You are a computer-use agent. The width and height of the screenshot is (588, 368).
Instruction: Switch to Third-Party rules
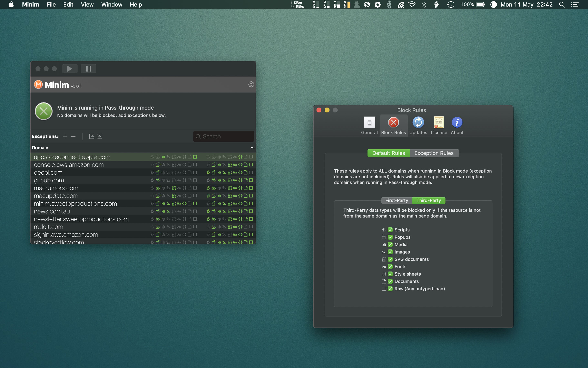pos(429,200)
